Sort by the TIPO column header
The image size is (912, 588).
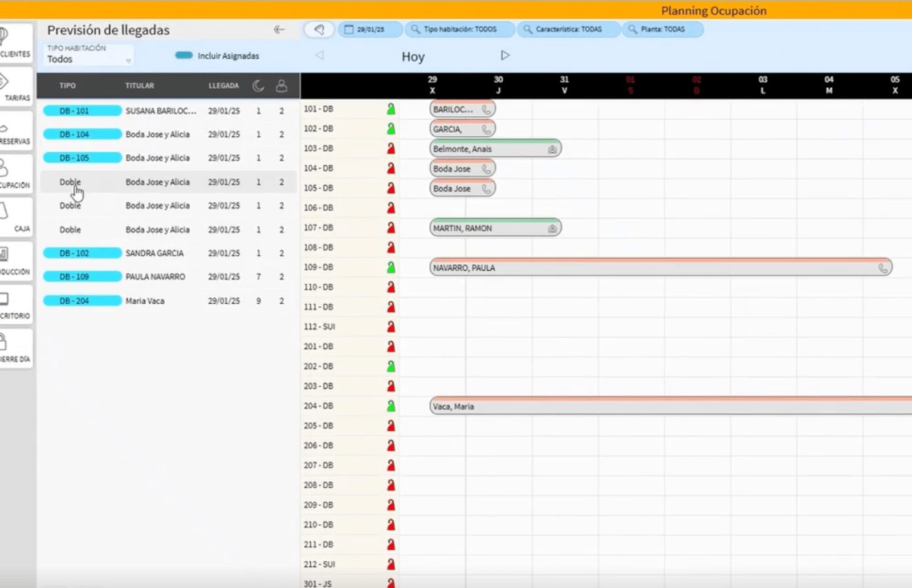(x=67, y=85)
